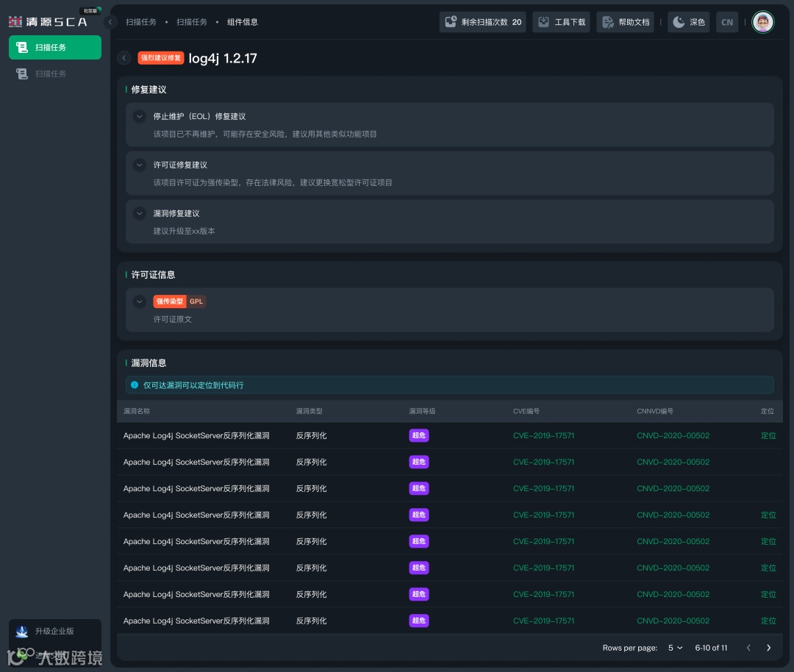794x672 pixels.
Task: Click the 工具下载 download icon
Action: [x=543, y=22]
